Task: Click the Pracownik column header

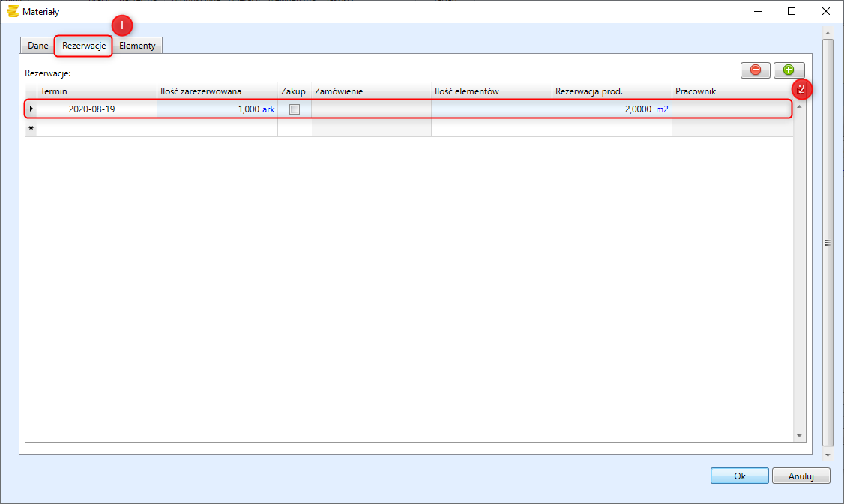Action: [731, 91]
